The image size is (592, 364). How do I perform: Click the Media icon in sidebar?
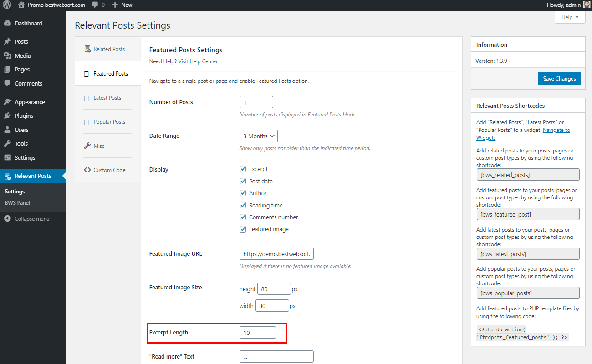(7, 56)
